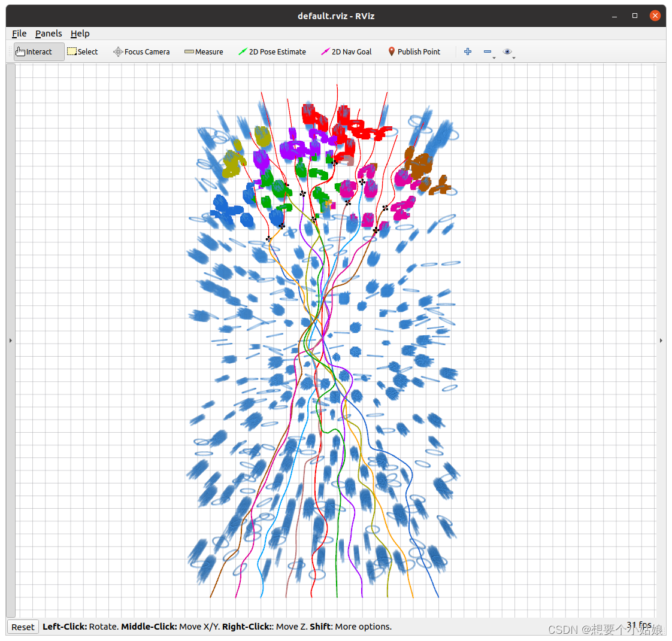Screen dimensions: 672x641
Task: Open the Panels menu
Action: [49, 34]
